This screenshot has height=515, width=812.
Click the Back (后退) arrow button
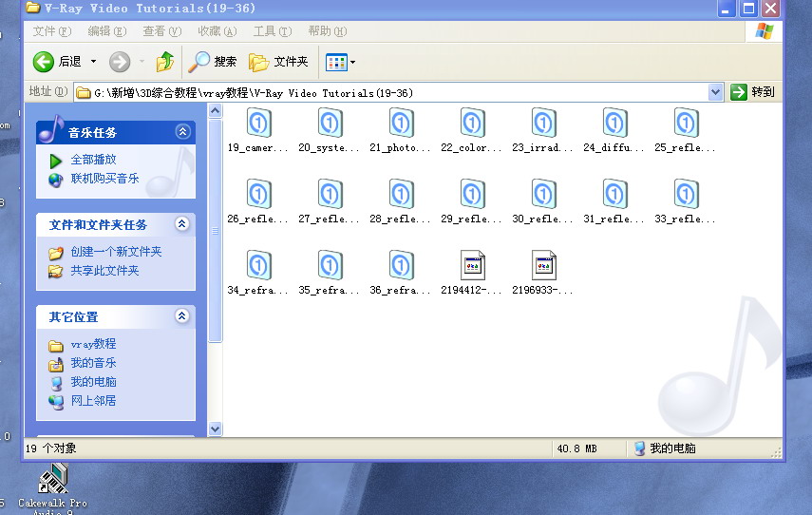click(58, 62)
